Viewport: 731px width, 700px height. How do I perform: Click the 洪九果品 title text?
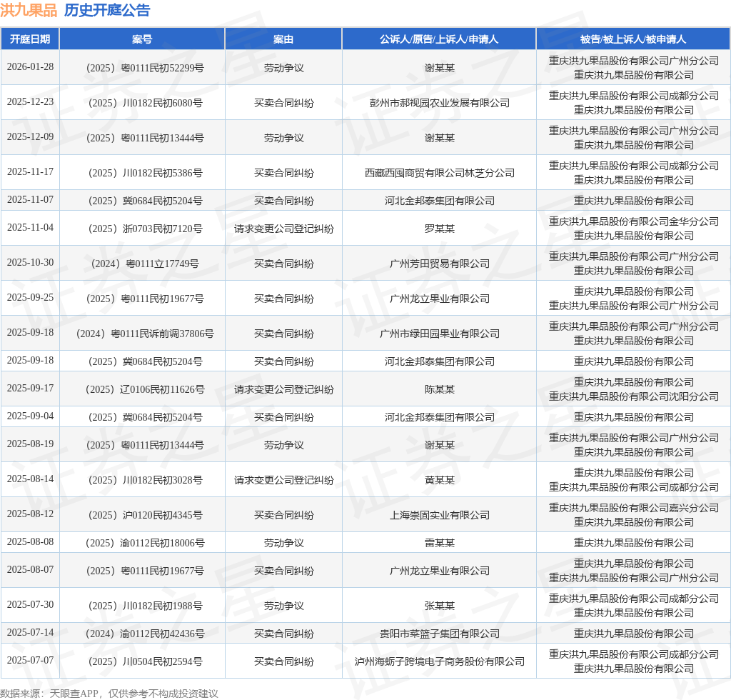tap(29, 10)
